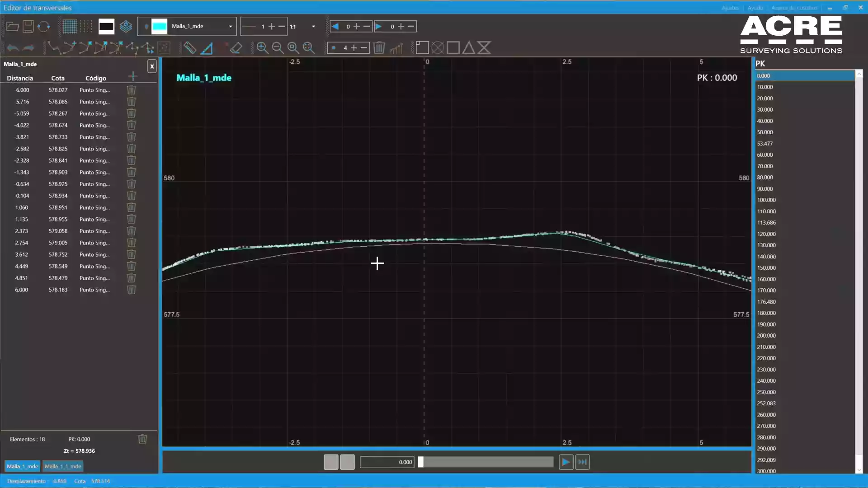The image size is (868, 488).
Task: Save using the floppy disk icon
Action: pyautogui.click(x=28, y=27)
